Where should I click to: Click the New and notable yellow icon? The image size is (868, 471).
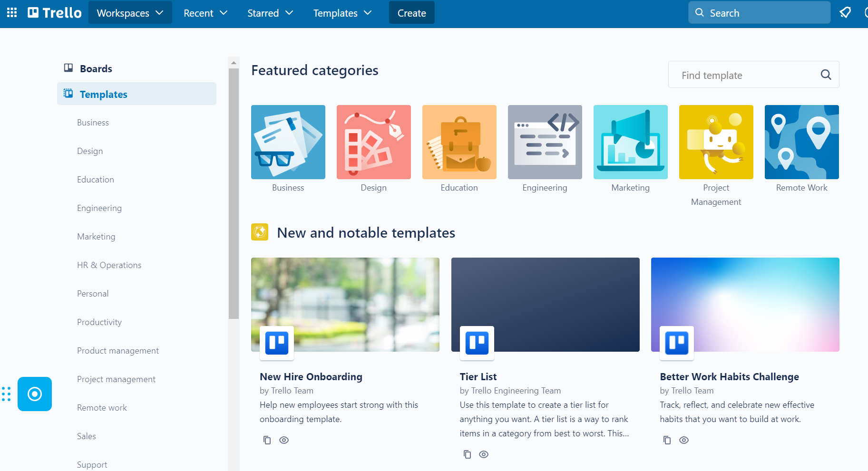pos(260,232)
